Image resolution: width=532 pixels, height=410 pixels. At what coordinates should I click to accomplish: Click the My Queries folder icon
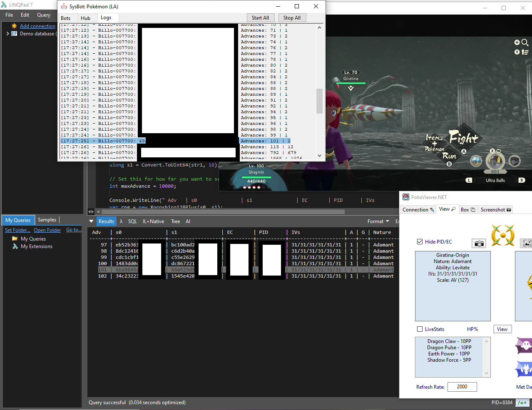point(15,239)
